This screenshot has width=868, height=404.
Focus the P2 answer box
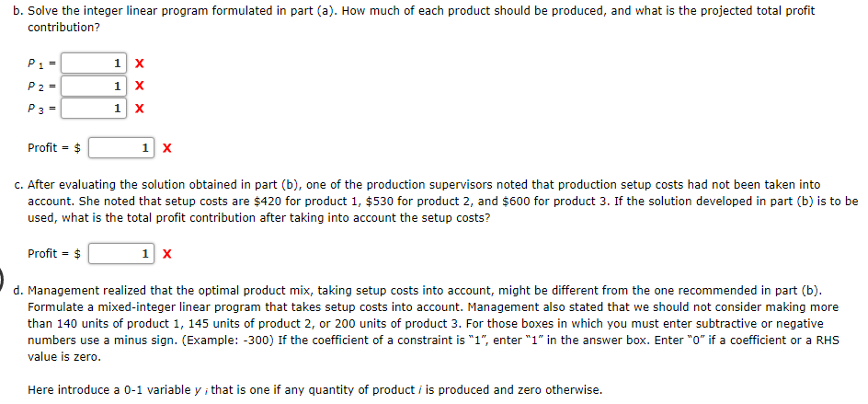94,86
